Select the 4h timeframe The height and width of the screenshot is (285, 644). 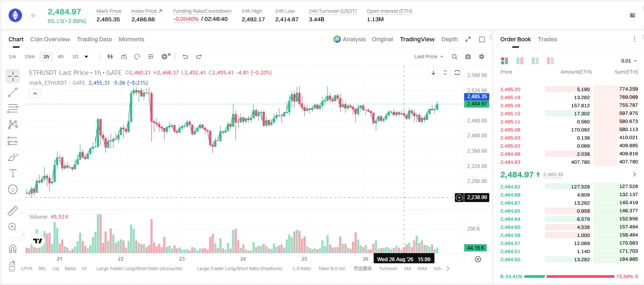60,57
